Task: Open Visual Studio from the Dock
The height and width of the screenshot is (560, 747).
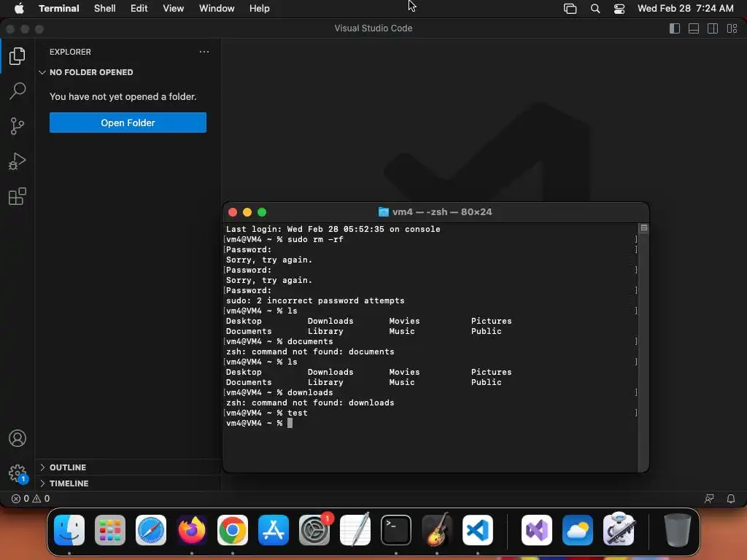Action: (537, 530)
